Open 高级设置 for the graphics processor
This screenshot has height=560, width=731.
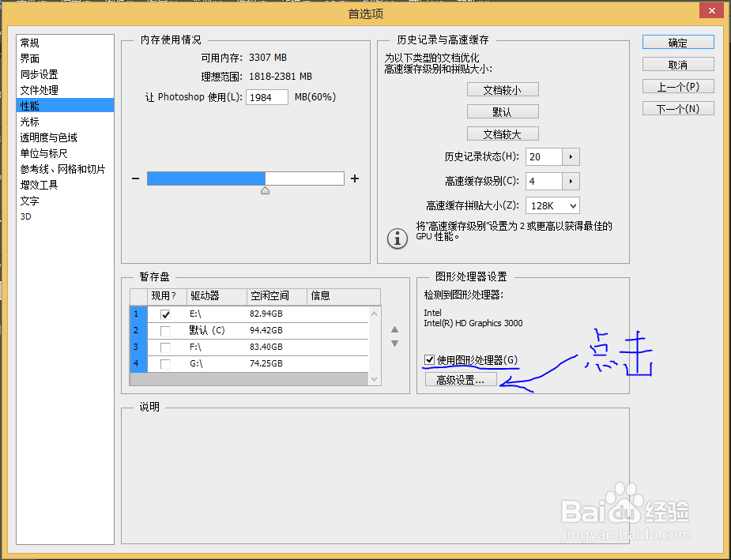pos(461,378)
